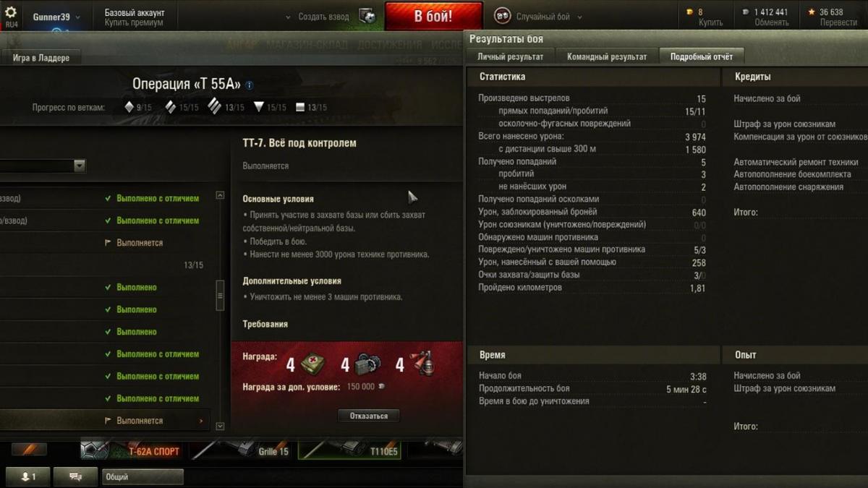Screen dimensions: 868x488
Task: Click the info icon after Операция «Т 55А»
Action: [x=250, y=85]
